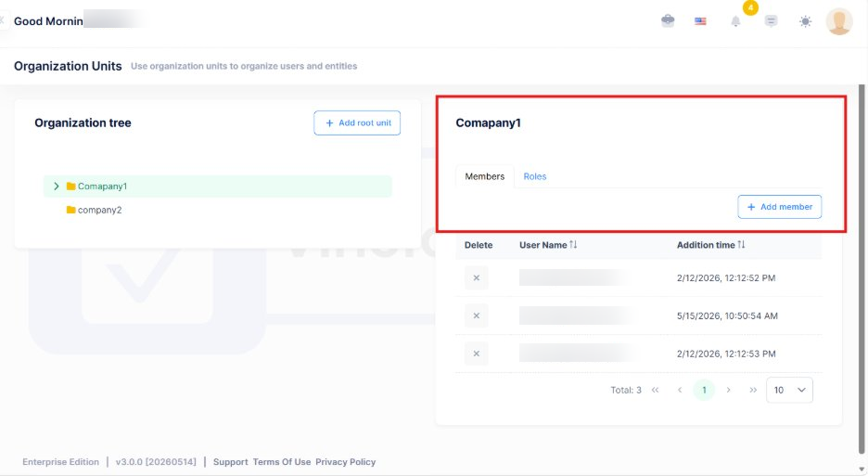Delete member added 5/15/2026, 10:50:54 AM
Screen dimensions: 868x476
click(477, 315)
